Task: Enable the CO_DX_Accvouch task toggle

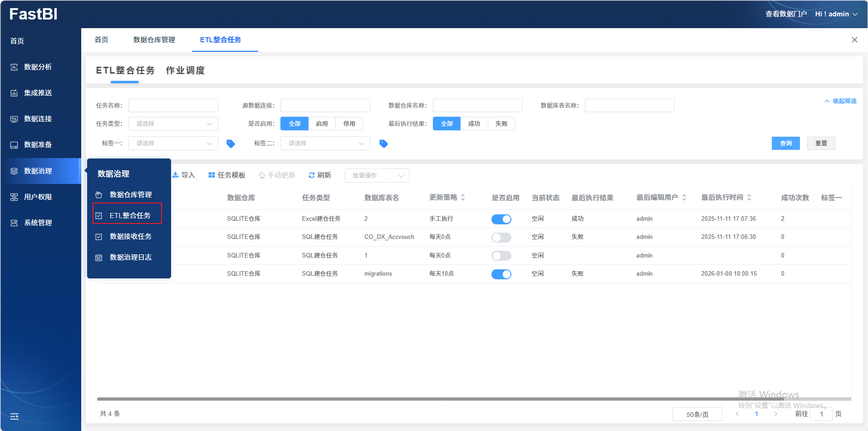Action: [501, 237]
